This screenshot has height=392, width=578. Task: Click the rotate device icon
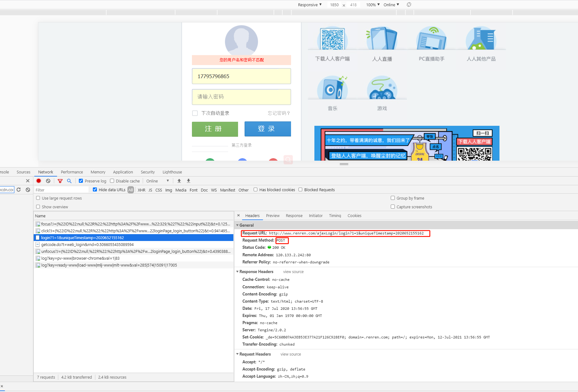[x=409, y=5]
